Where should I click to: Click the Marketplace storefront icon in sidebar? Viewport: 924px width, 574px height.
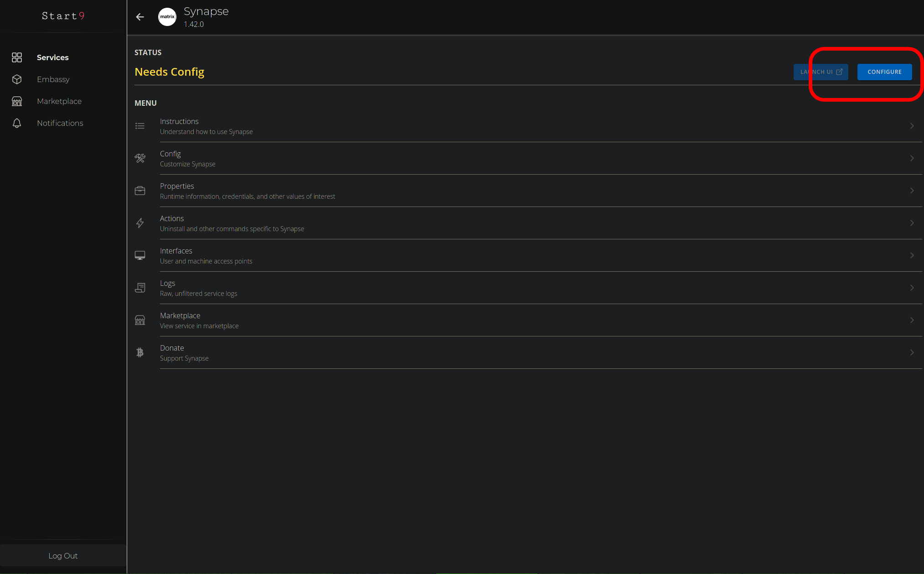coord(17,101)
